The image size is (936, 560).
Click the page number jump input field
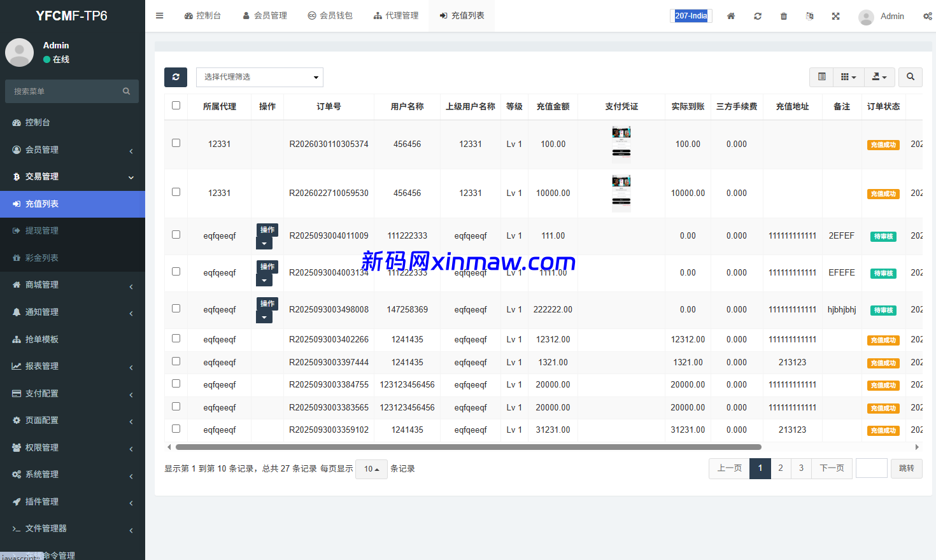click(x=871, y=468)
